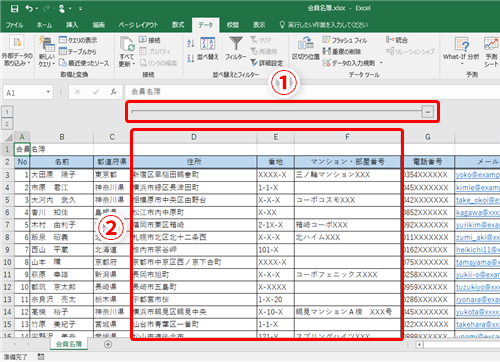Click the macro record icon in status bar
Screen dimensions: 500x362
click(x=41, y=357)
